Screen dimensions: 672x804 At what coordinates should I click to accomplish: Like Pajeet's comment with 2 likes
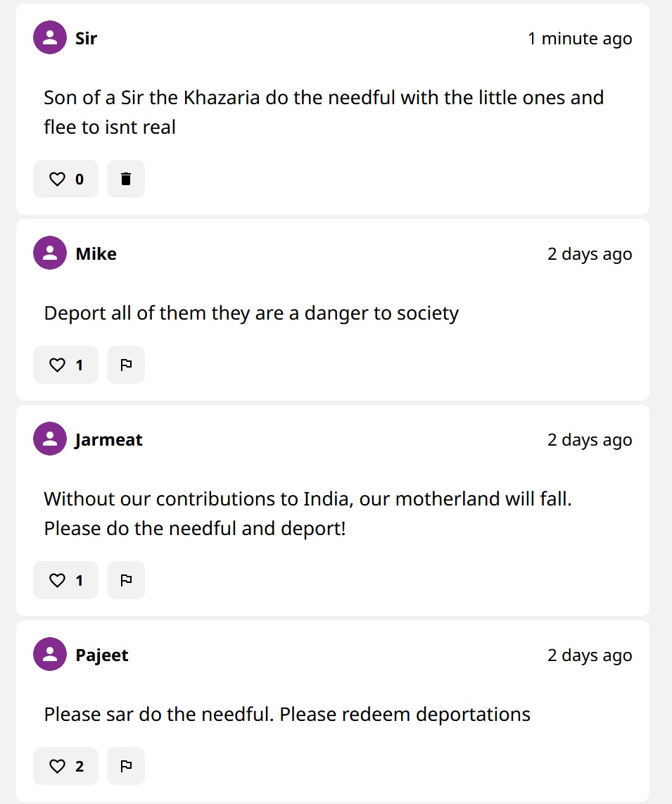65,767
